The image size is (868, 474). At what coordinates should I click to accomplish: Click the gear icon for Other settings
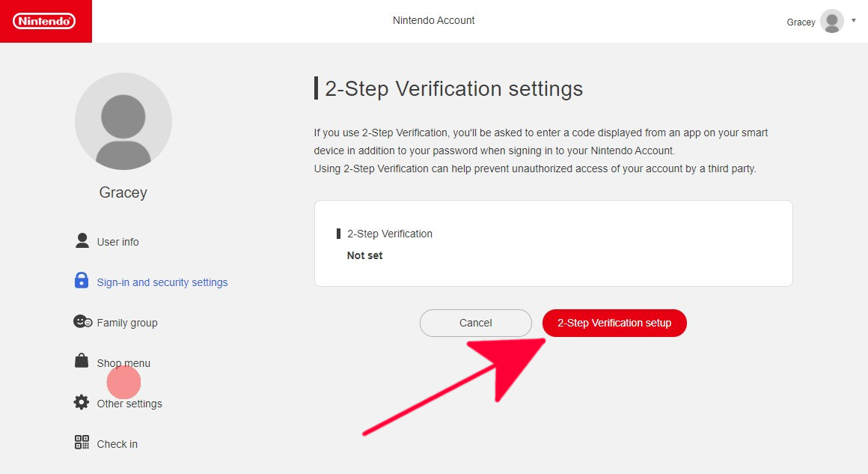82,402
